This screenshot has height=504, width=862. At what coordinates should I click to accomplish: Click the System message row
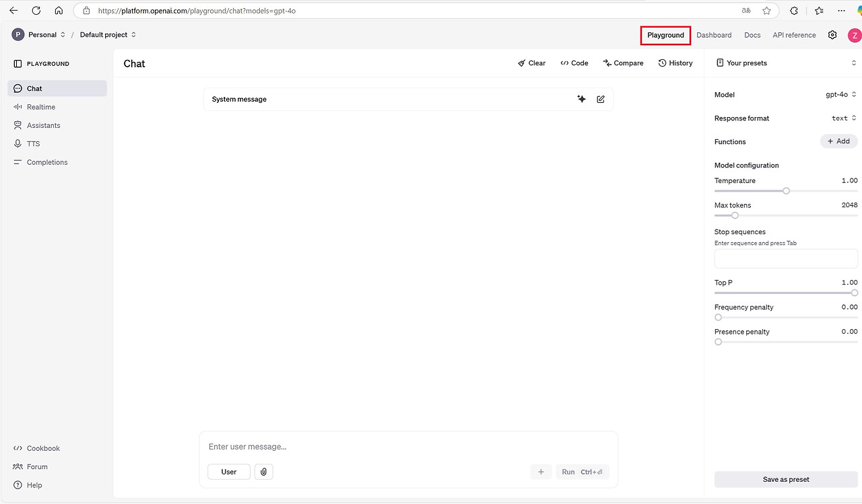(408, 99)
